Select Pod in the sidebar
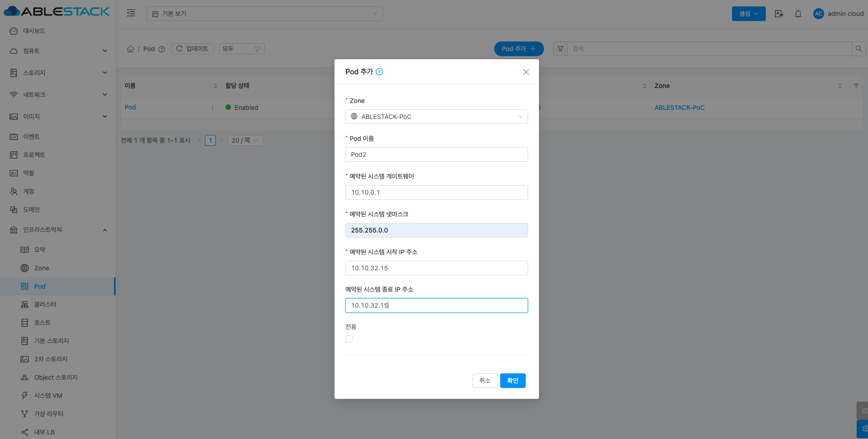The image size is (868, 439). coord(58,286)
